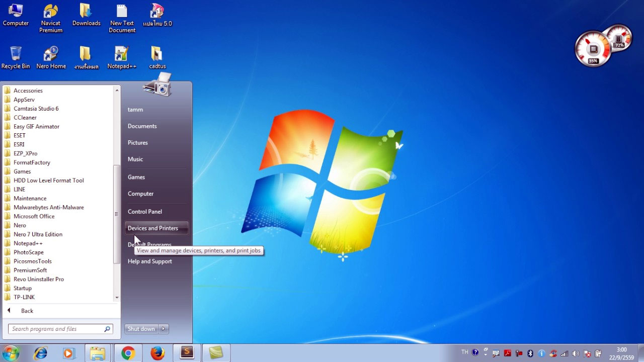Open Google Chrome from the taskbar
The width and height of the screenshot is (644, 362).
click(128, 352)
